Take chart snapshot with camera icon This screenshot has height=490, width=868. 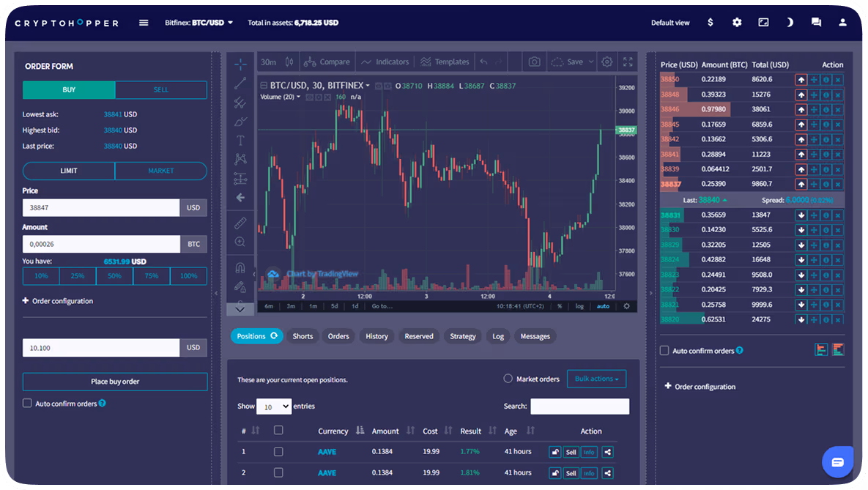point(534,62)
